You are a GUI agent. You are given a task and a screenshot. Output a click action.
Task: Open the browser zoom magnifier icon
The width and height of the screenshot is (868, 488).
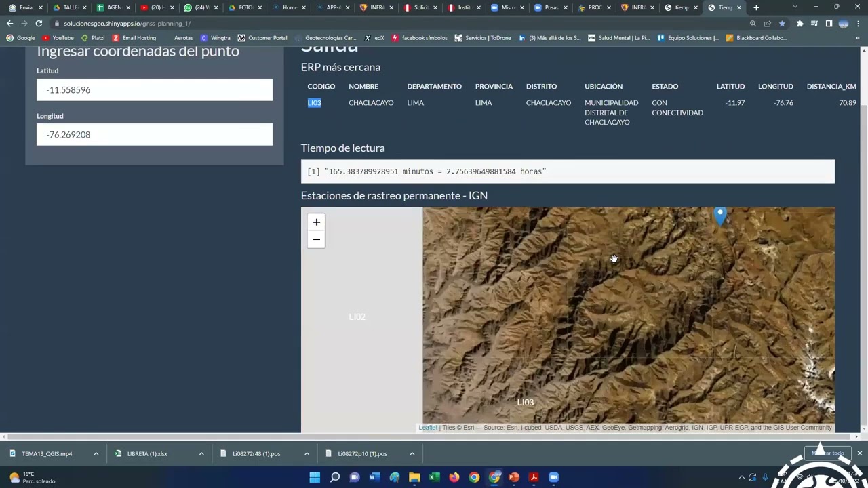pyautogui.click(x=753, y=23)
